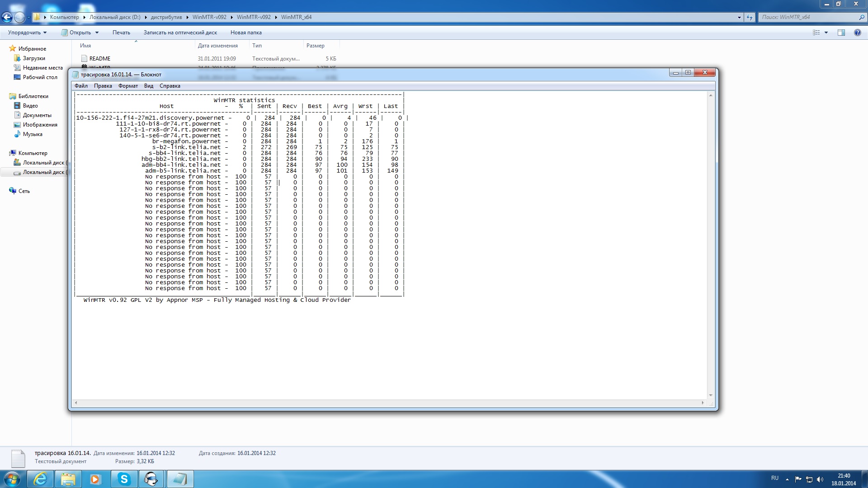The image size is (868, 488).
Task: Open Internet Explorer from taskbar
Action: (x=41, y=479)
